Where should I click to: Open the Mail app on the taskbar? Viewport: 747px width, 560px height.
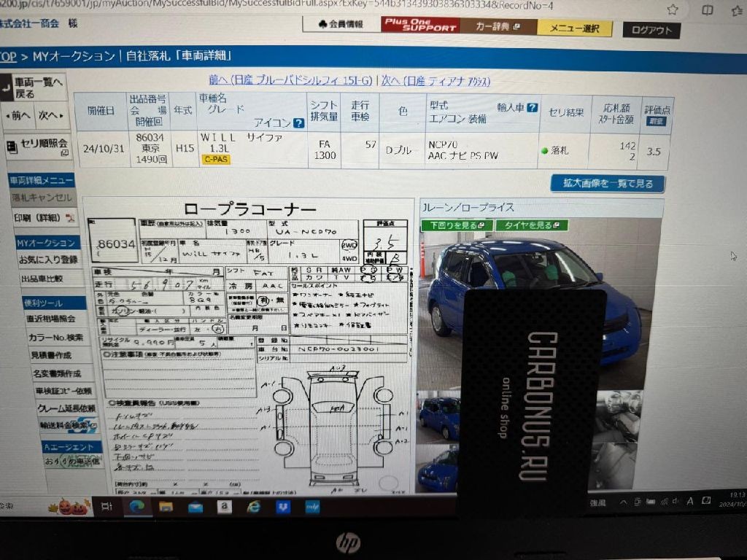pos(196,507)
